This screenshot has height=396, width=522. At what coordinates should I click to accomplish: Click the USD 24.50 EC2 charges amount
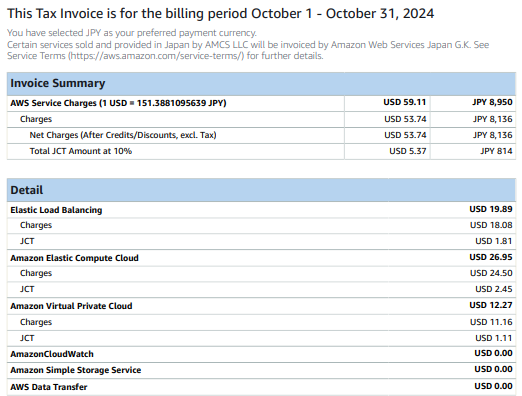point(491,273)
